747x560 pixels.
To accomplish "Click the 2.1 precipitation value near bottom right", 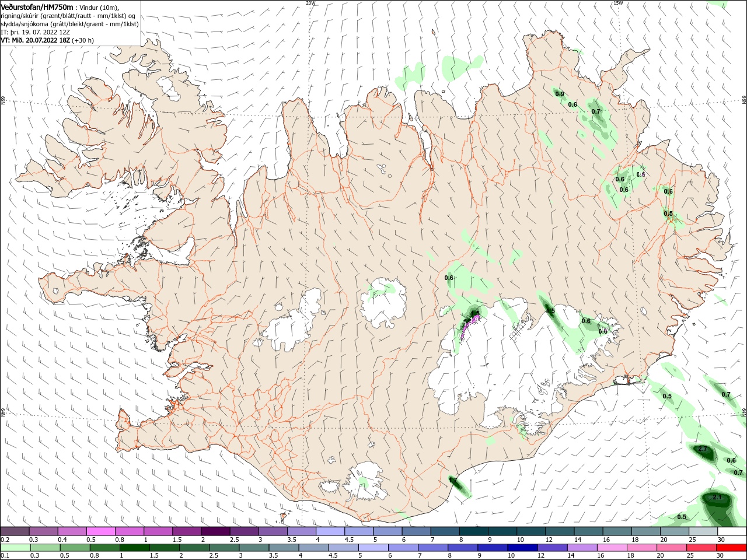I will [x=718, y=498].
